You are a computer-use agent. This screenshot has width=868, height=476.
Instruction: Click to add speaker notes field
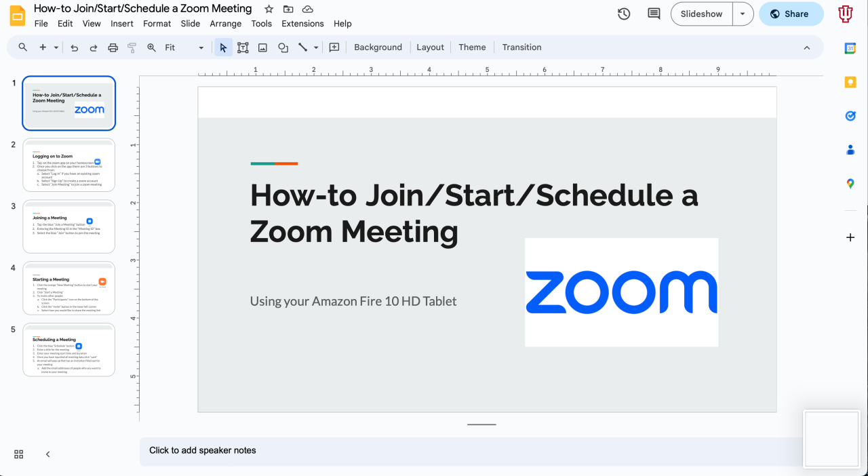coord(471,451)
